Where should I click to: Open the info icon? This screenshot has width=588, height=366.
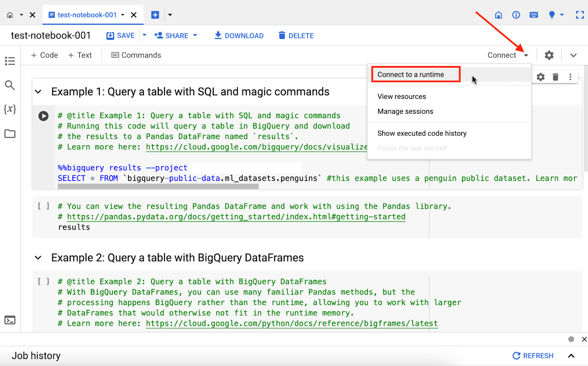[516, 15]
